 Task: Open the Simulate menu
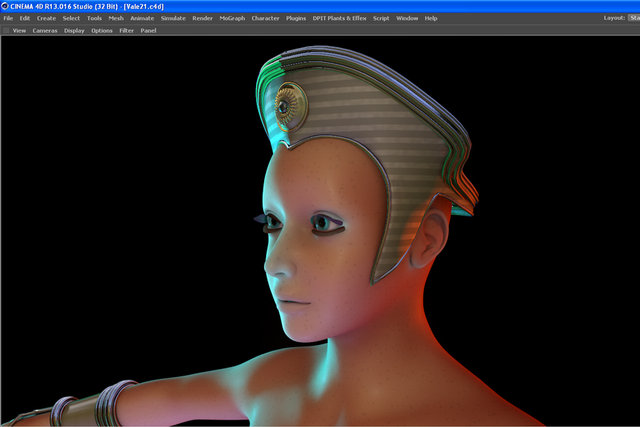tap(173, 18)
